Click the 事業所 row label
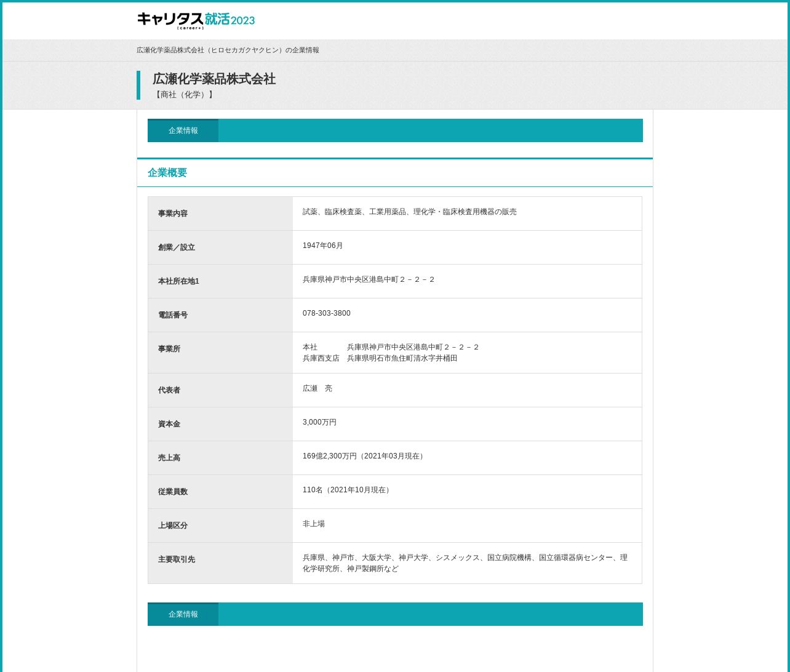The height and width of the screenshot is (672, 790). click(169, 349)
